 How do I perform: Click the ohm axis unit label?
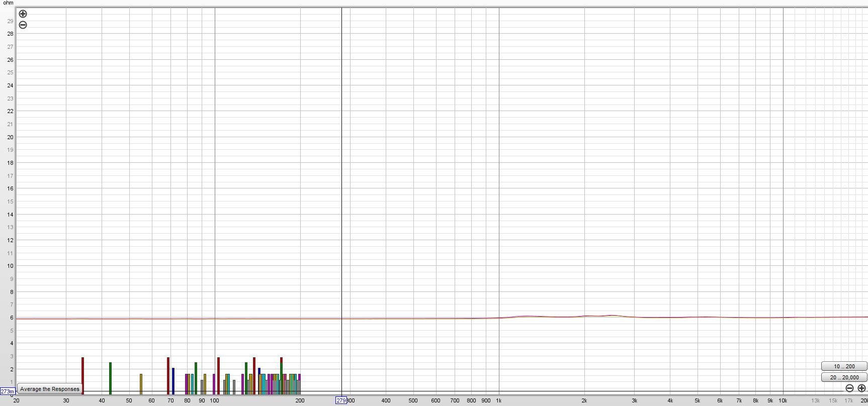coord(9,3)
